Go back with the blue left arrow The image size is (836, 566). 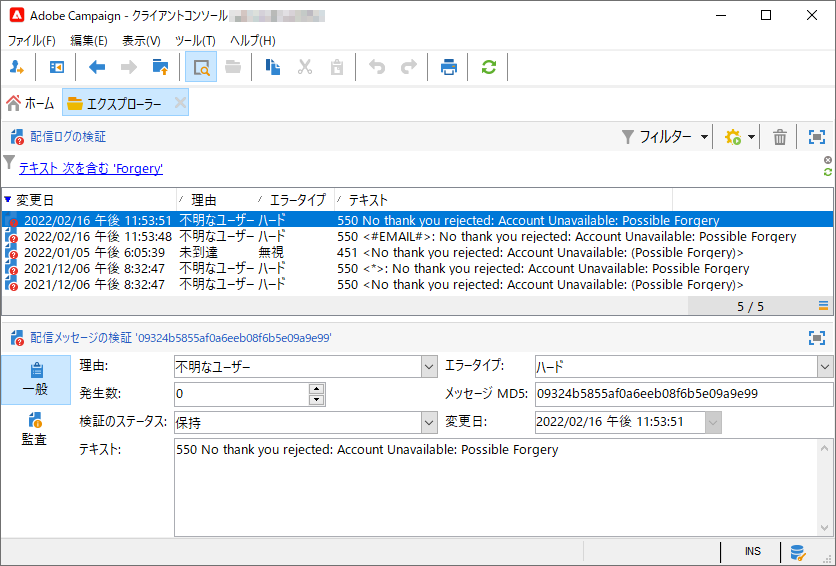point(97,67)
